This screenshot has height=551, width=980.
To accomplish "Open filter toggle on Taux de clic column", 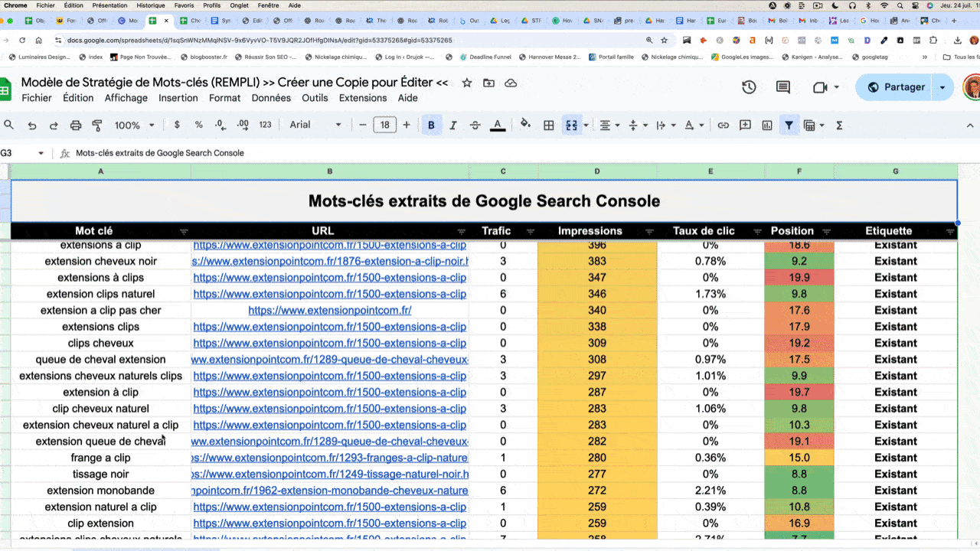I will [757, 231].
